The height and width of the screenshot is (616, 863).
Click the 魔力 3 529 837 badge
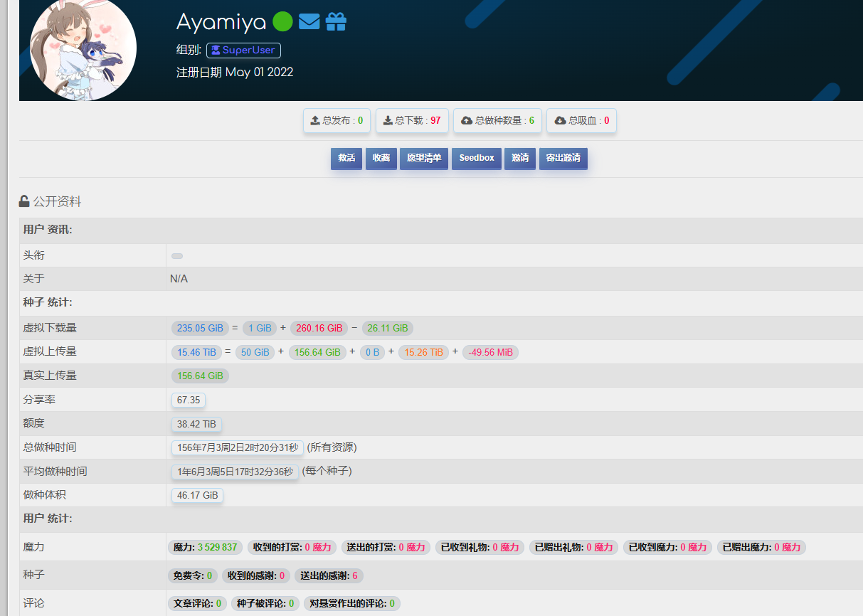(x=205, y=547)
